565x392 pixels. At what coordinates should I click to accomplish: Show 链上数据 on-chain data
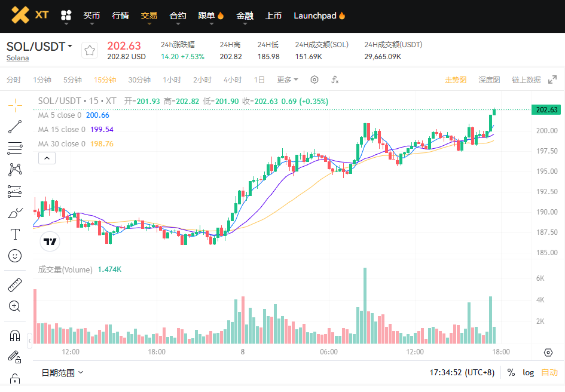click(x=526, y=79)
